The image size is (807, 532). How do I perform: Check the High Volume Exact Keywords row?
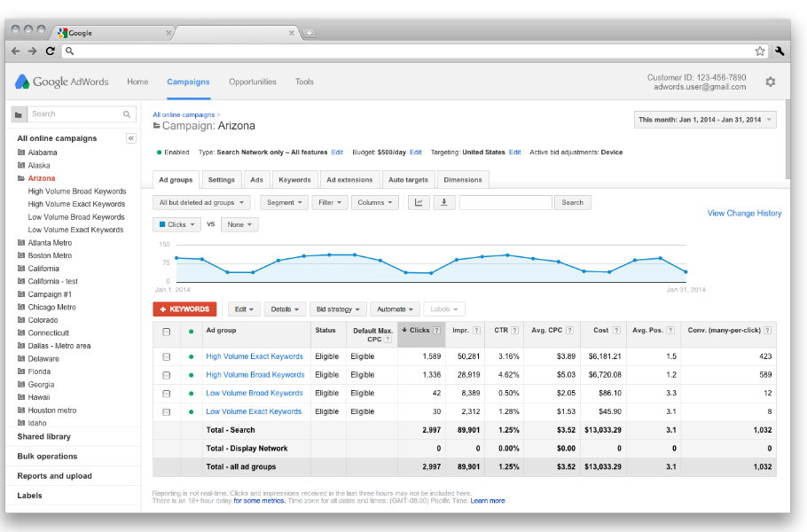point(166,356)
